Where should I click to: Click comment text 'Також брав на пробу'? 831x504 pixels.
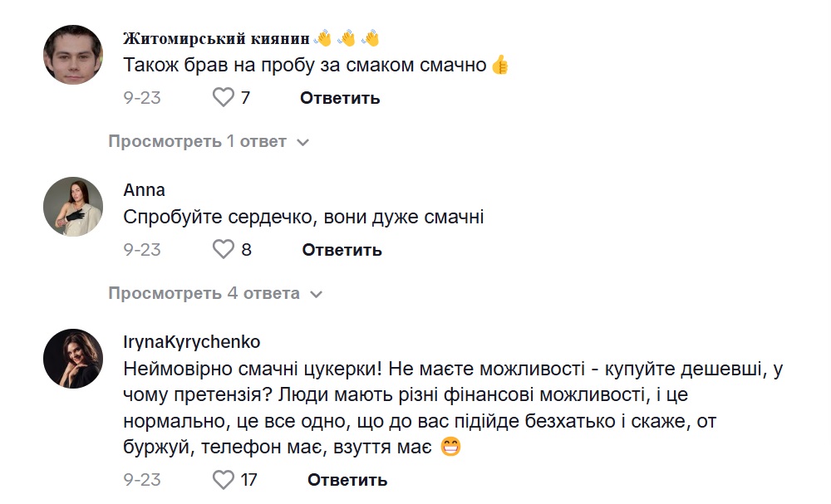coord(304,65)
